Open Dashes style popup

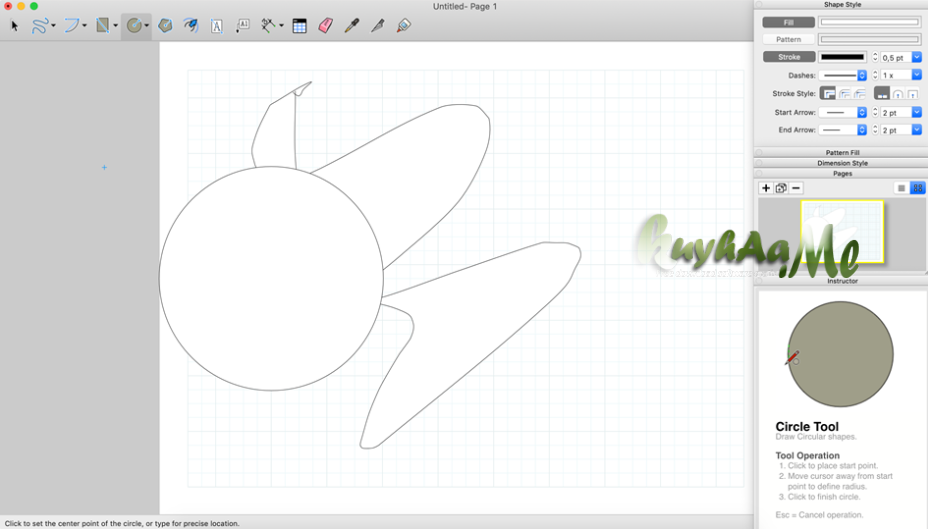[x=844, y=75]
